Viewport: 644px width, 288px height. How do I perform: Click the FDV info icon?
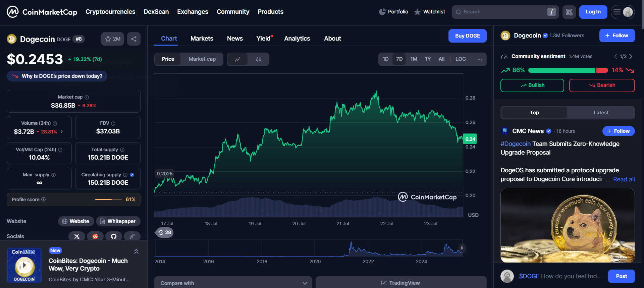(x=113, y=123)
